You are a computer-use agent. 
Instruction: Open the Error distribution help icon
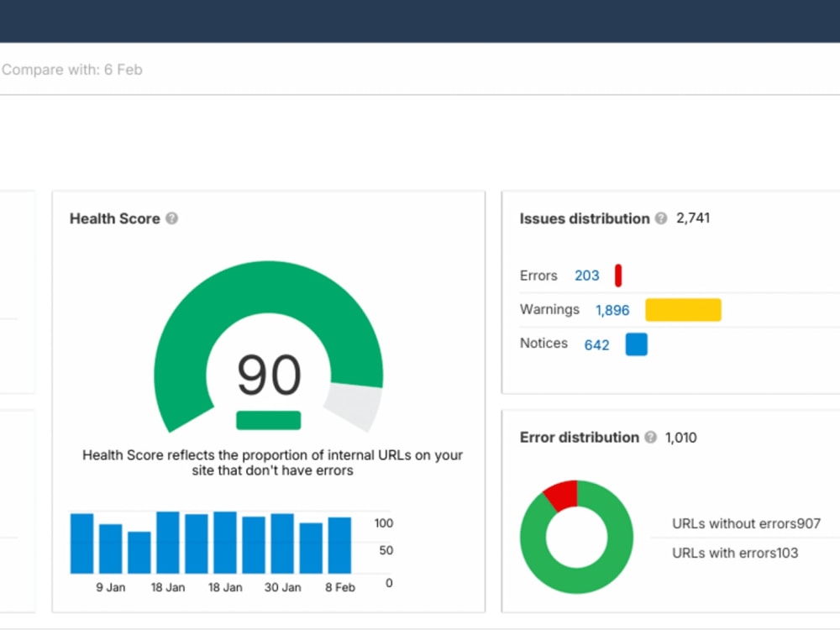click(650, 437)
